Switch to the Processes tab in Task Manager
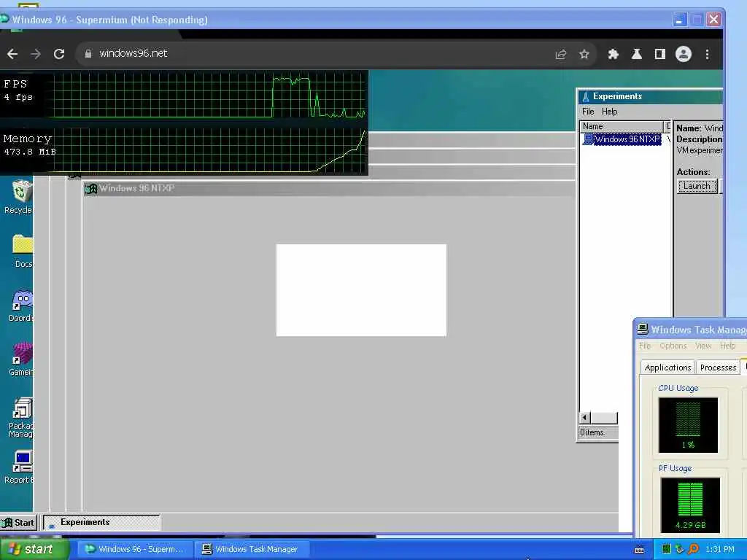Image resolution: width=747 pixels, height=560 pixels. point(719,367)
